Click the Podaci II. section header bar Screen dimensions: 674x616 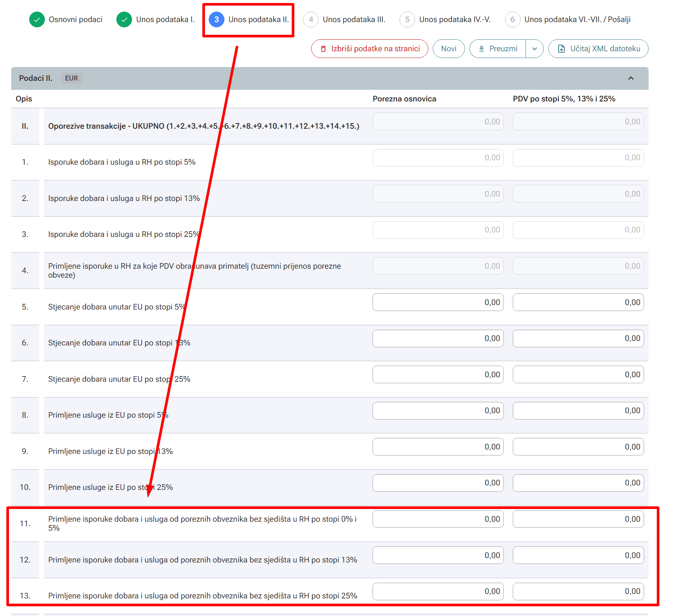click(330, 78)
